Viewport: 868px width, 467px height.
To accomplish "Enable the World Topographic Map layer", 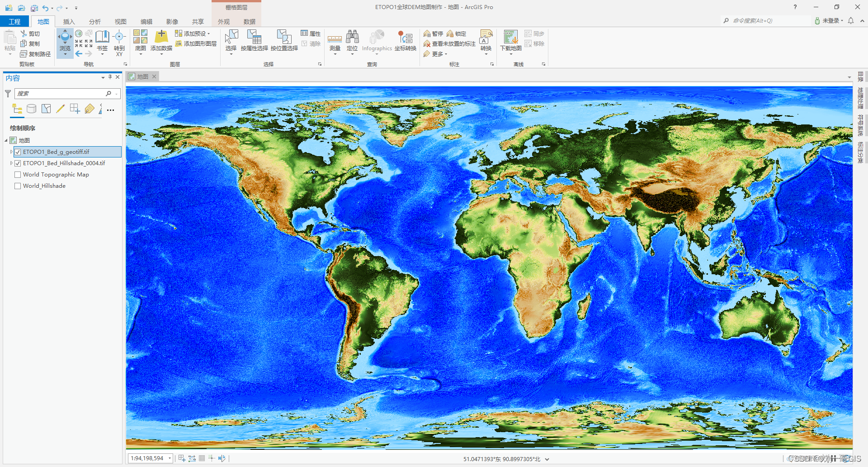I will (x=18, y=175).
